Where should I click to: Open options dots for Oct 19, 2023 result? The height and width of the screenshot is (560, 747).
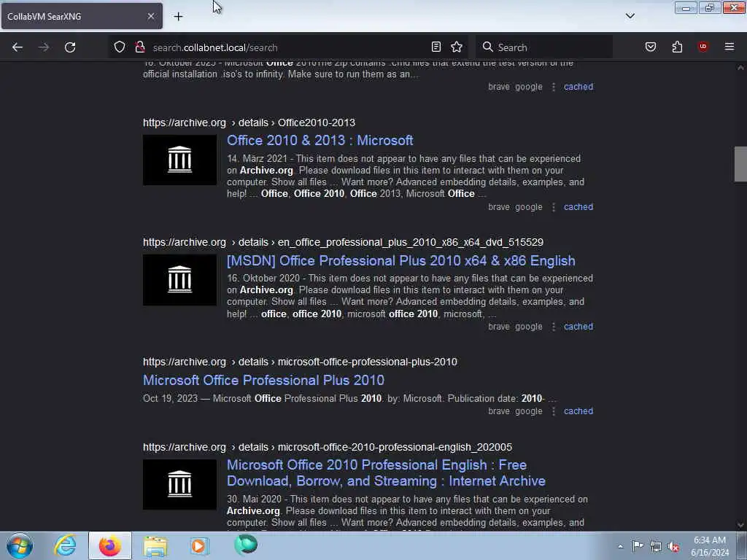[554, 411]
